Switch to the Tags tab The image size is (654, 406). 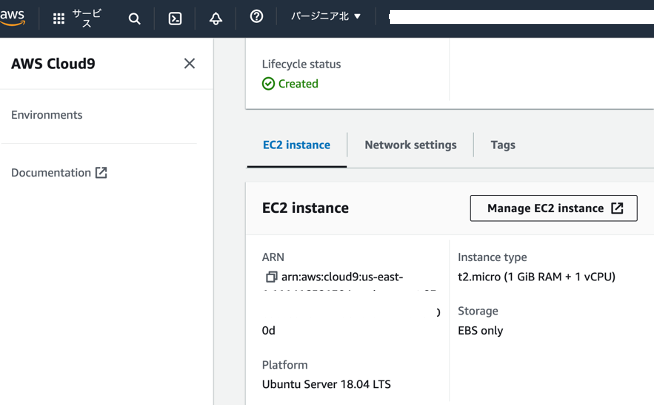503,145
